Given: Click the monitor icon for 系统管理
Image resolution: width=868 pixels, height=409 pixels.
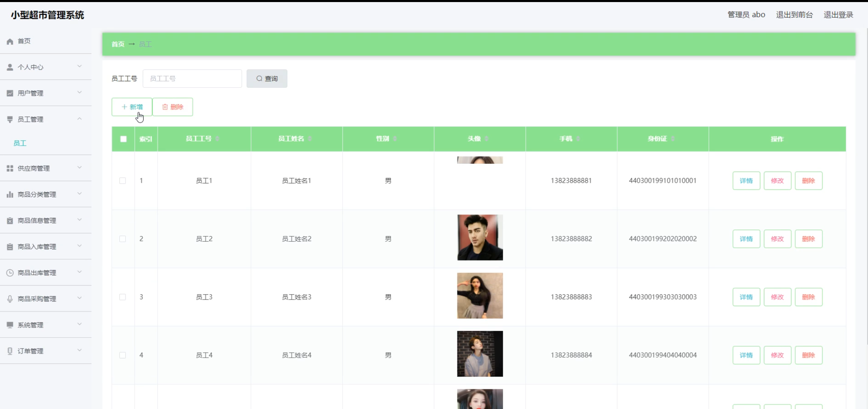Looking at the screenshot, I should tap(10, 325).
